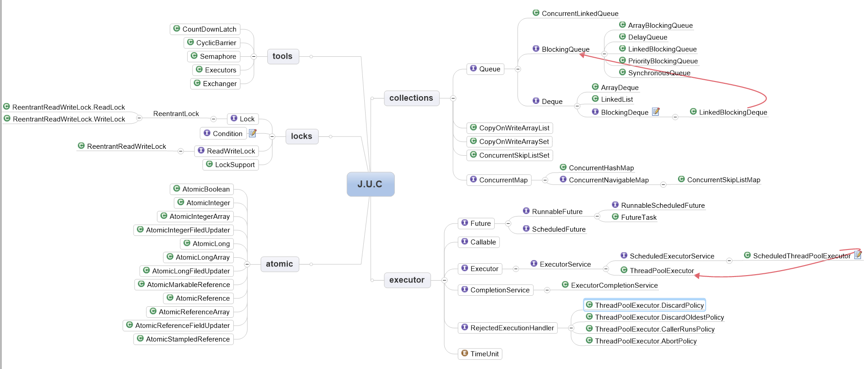Click the class icon of ThreadPoolExecutor

click(x=624, y=270)
